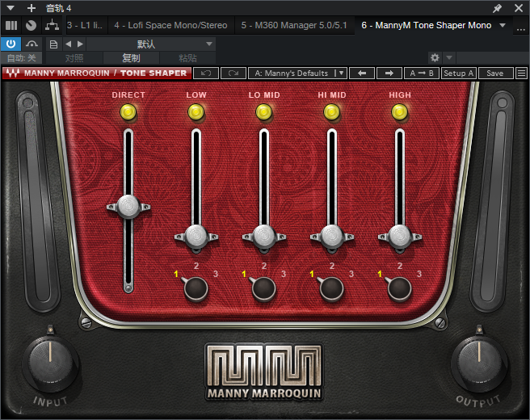Toggle the HIGH band yellow LED

[x=400, y=112]
